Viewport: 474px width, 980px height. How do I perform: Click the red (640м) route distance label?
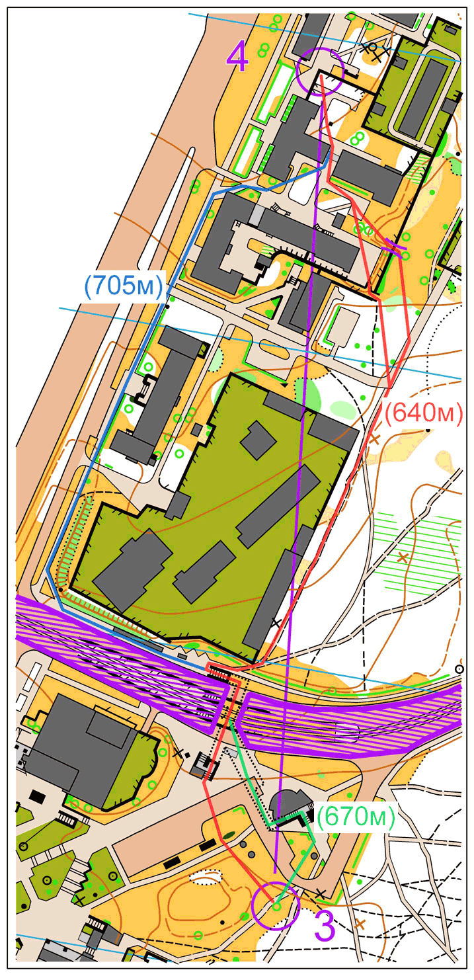(426, 413)
